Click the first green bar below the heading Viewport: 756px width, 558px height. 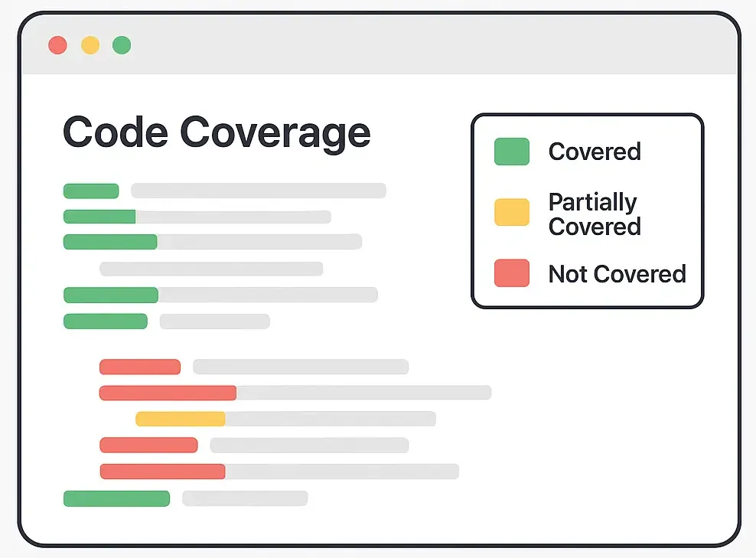(x=91, y=191)
